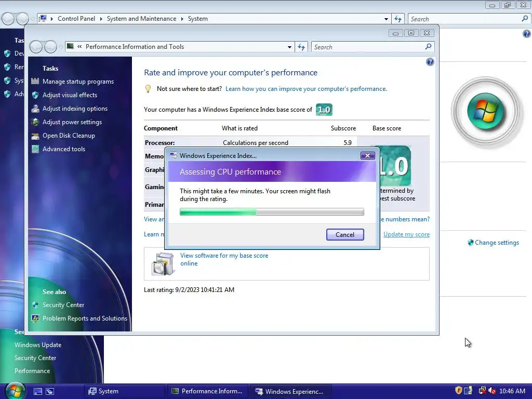Open Problem Reports and Solutions link
Viewport: 532px width, 399px height.
[x=85, y=318]
